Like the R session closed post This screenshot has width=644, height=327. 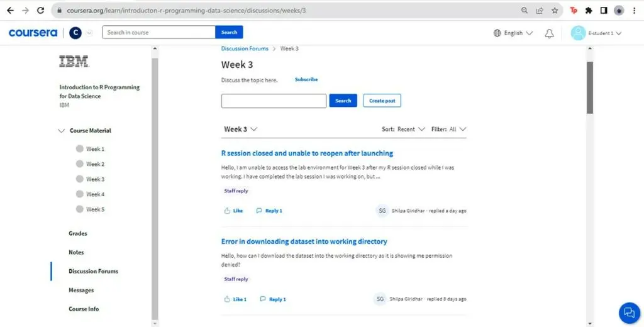click(x=234, y=211)
